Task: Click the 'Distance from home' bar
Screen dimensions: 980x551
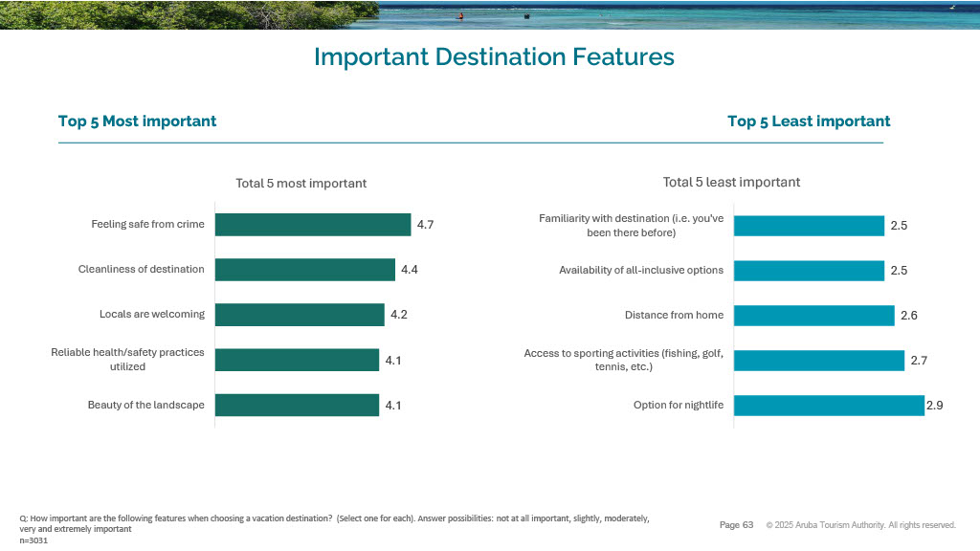Action: [x=813, y=316]
